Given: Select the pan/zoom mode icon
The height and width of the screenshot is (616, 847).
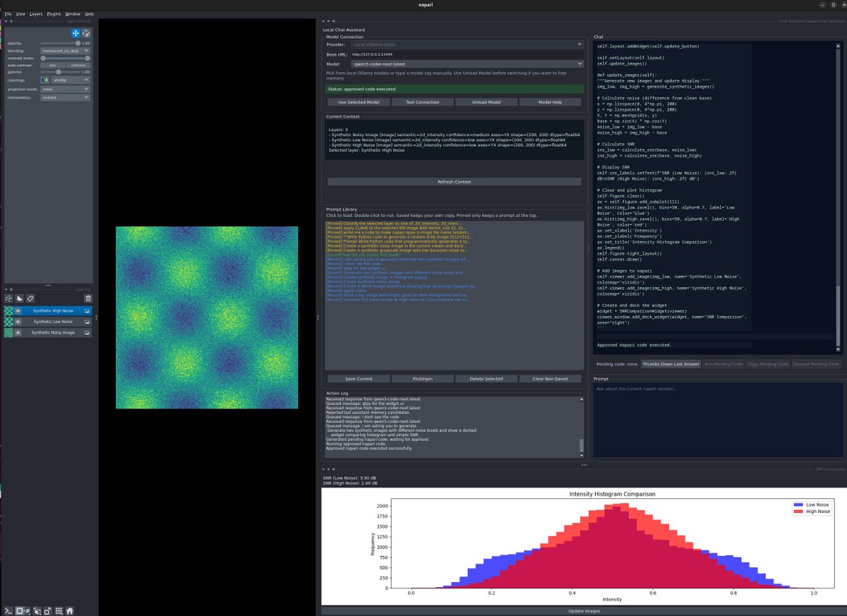Looking at the screenshot, I should tap(75, 33).
